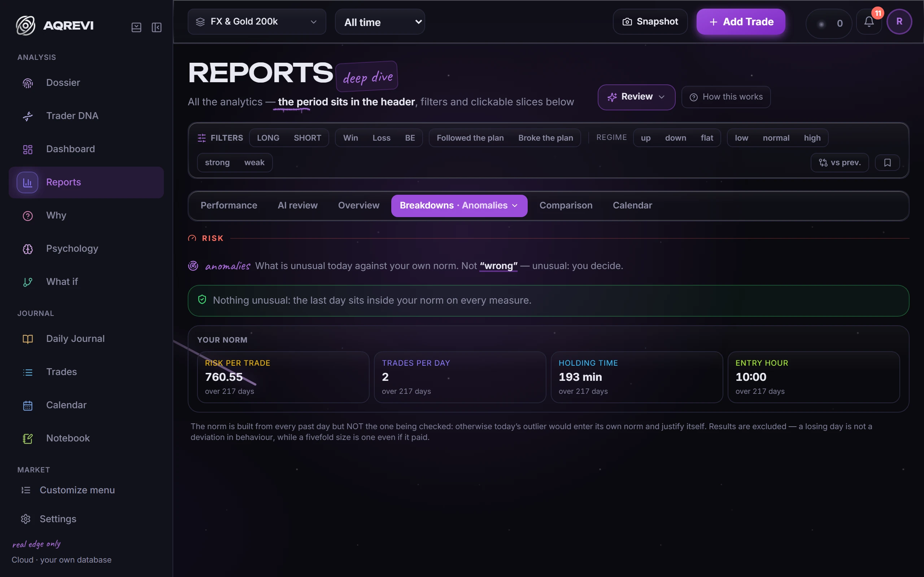Toggle the LONG filter

(x=268, y=138)
